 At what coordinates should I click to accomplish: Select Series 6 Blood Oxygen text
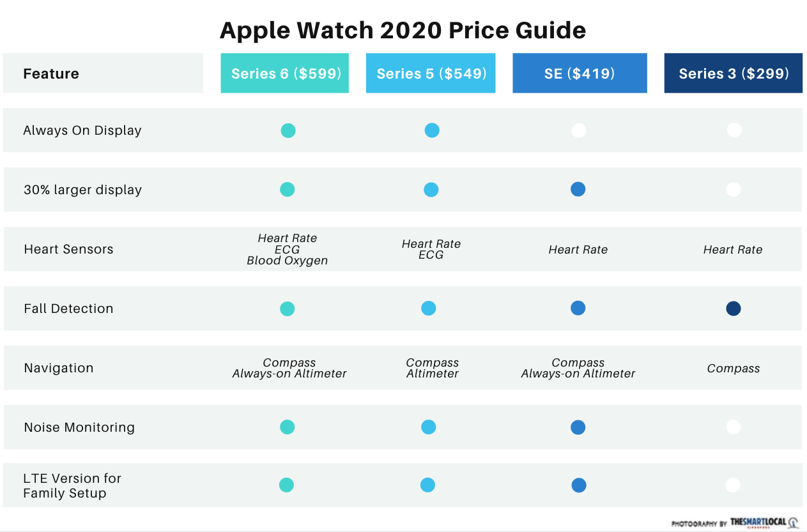(x=288, y=261)
